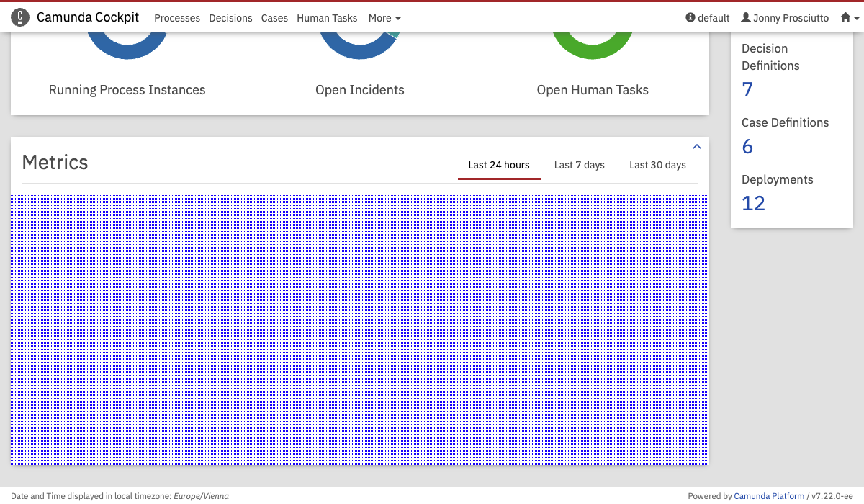Open Decision Definitions count 7
This screenshot has width=864, height=504.
tap(747, 90)
